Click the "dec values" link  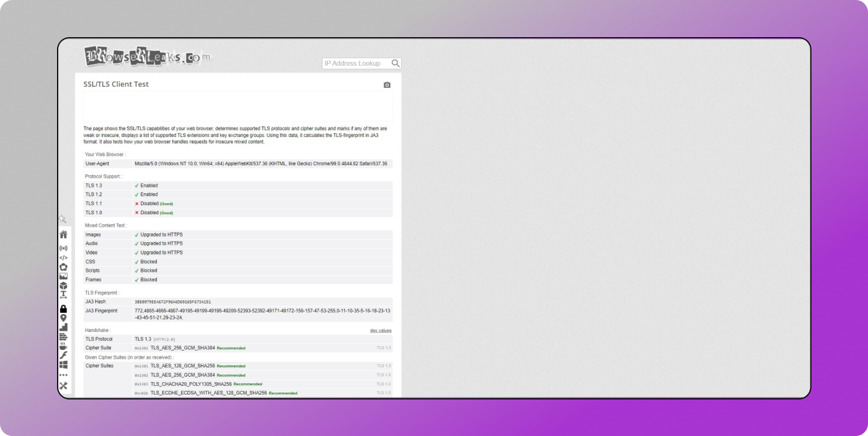pos(381,330)
